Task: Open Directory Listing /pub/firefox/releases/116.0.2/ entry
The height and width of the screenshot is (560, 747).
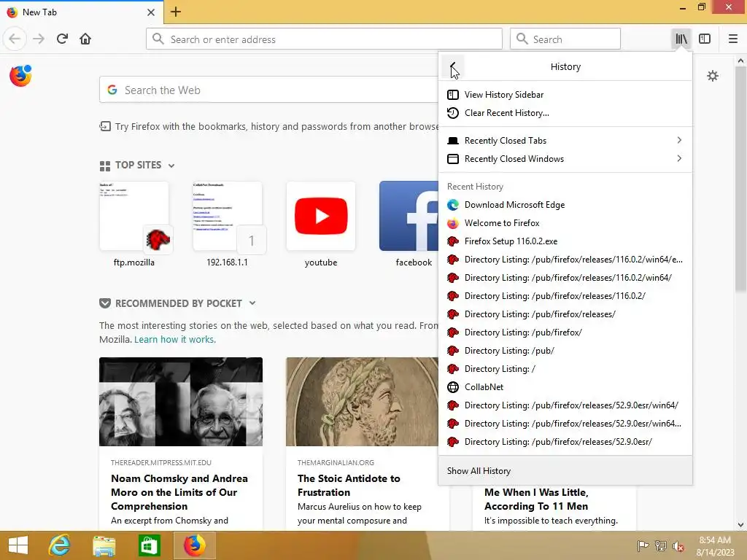Action: click(x=565, y=296)
